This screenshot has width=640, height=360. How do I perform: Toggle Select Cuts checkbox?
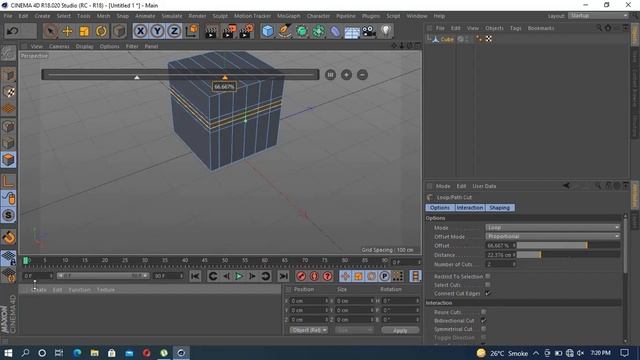click(488, 285)
